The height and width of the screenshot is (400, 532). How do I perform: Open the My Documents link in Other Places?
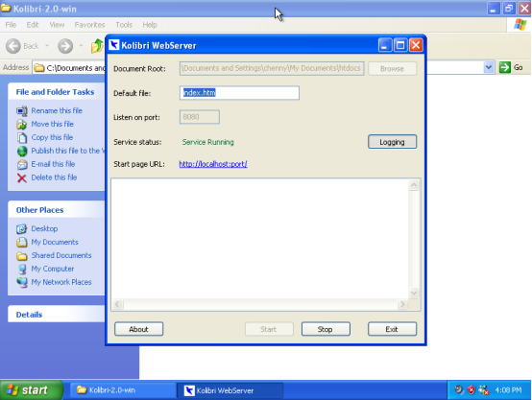click(55, 242)
